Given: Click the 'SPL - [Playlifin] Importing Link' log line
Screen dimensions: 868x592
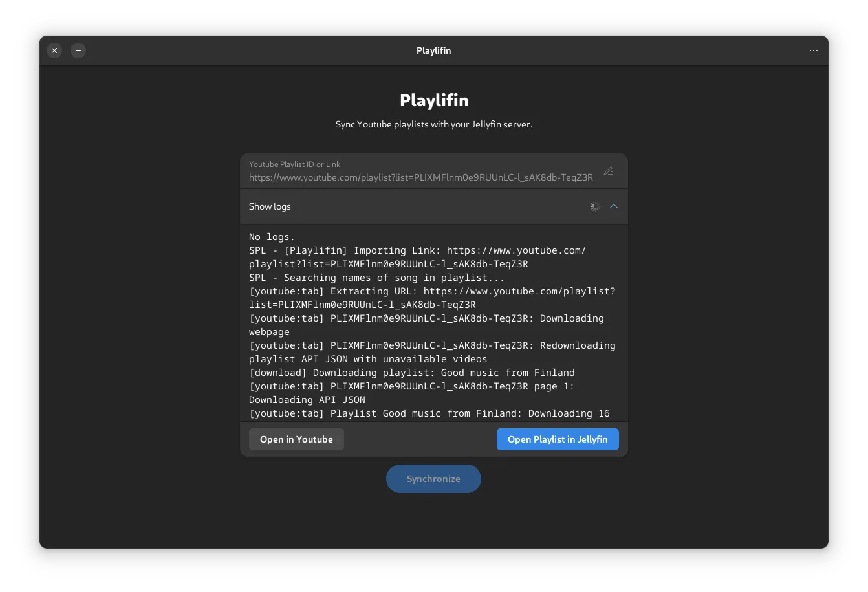Looking at the screenshot, I should coord(417,257).
